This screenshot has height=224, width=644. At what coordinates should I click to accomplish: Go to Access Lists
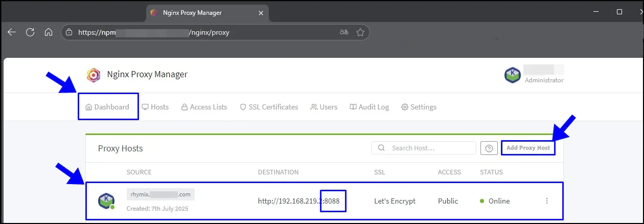204,107
